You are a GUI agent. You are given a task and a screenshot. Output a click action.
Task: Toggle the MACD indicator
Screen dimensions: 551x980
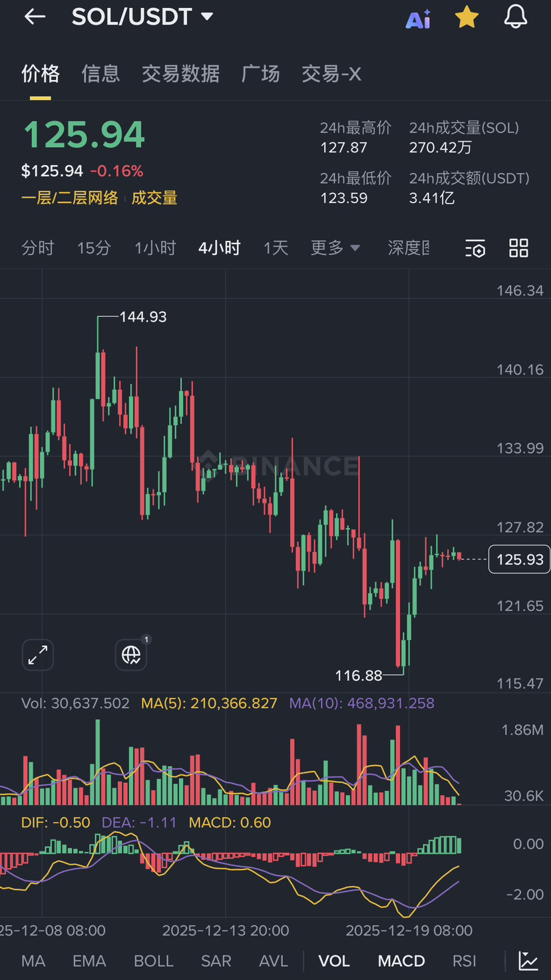[x=401, y=961]
